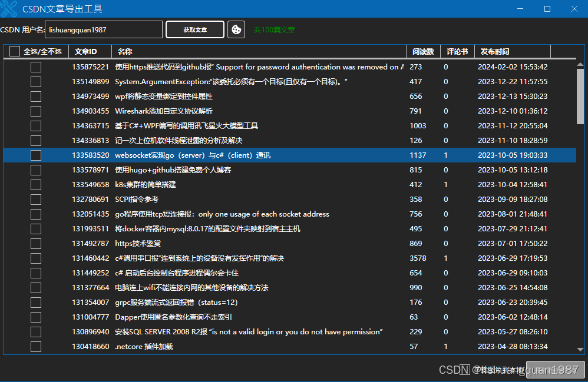Tick the checkbox for the websocket article row
This screenshot has width=588, height=382.
click(36, 155)
